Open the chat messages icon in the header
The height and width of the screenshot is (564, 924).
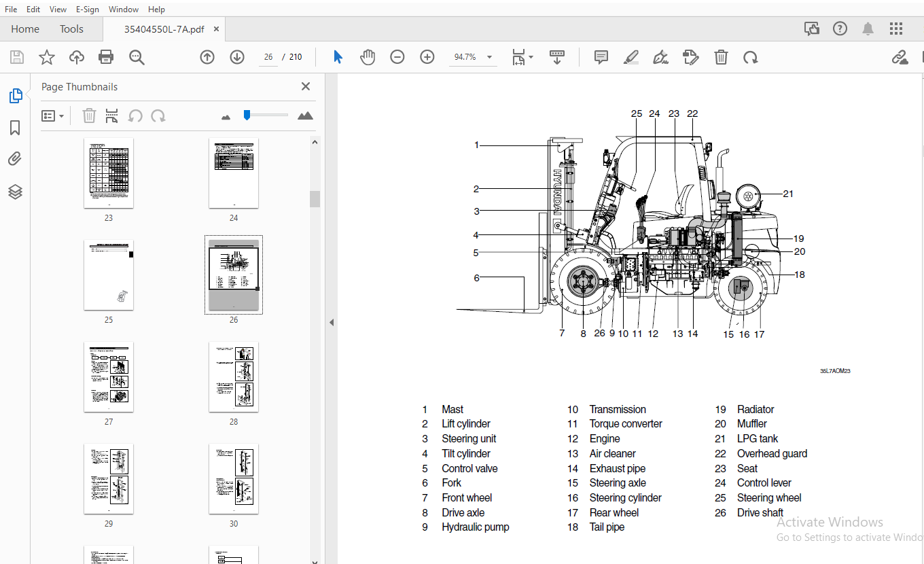pos(812,29)
